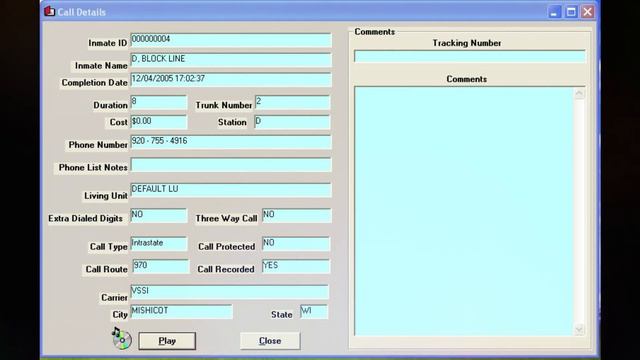
Task: Maximize the Call Details window
Action: [x=571, y=12]
